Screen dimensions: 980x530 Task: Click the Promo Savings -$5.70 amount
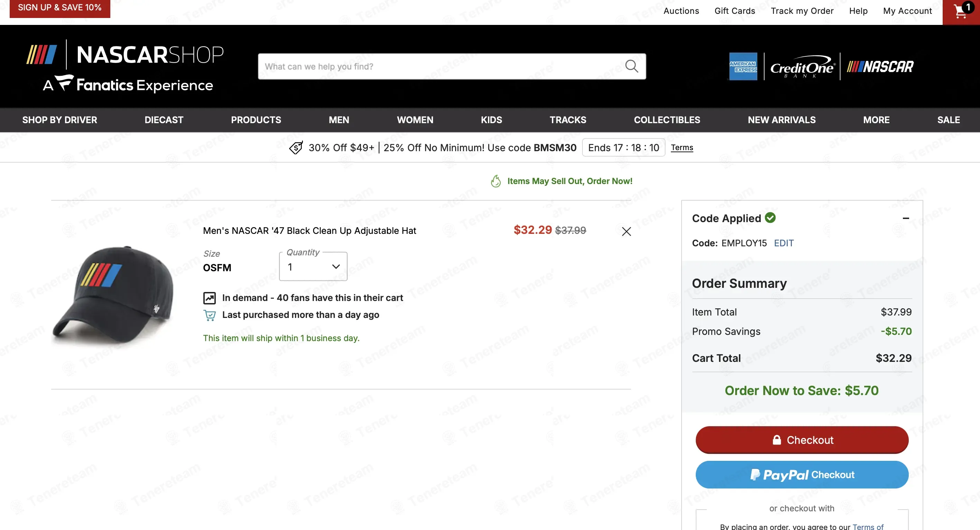[896, 331]
